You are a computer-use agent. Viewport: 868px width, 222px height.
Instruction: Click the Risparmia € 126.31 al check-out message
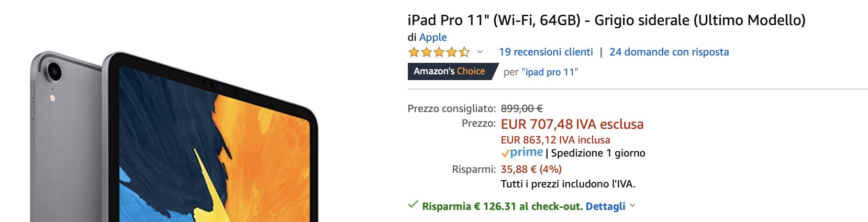click(x=502, y=206)
